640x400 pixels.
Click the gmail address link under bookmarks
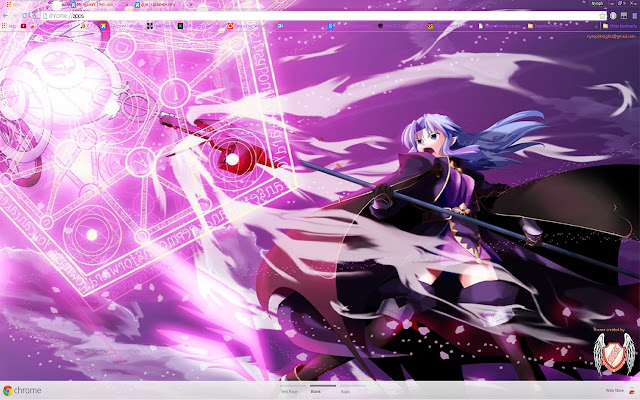click(611, 36)
